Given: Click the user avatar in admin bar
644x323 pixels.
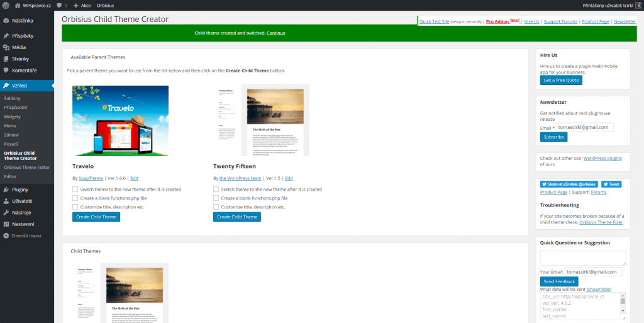Looking at the screenshot, I should tap(638, 5).
